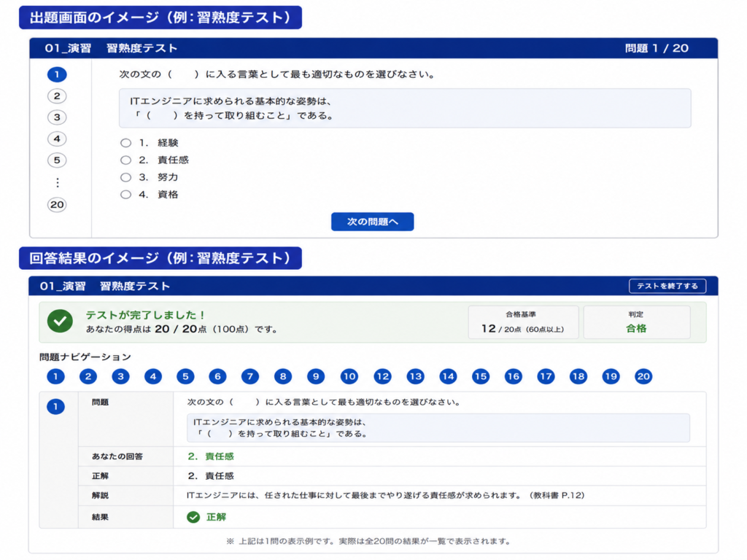Open result for question 16 in 問題ナビゲーション
Viewport: 747px width, 560px height.
point(513,377)
